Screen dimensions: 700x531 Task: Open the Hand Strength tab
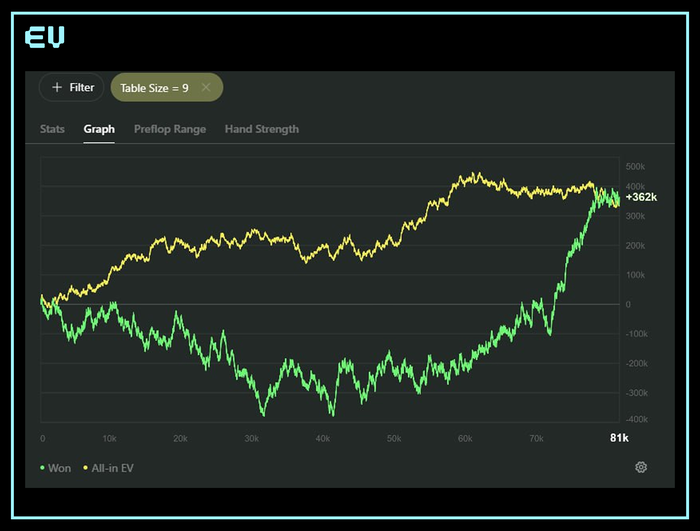pyautogui.click(x=262, y=129)
